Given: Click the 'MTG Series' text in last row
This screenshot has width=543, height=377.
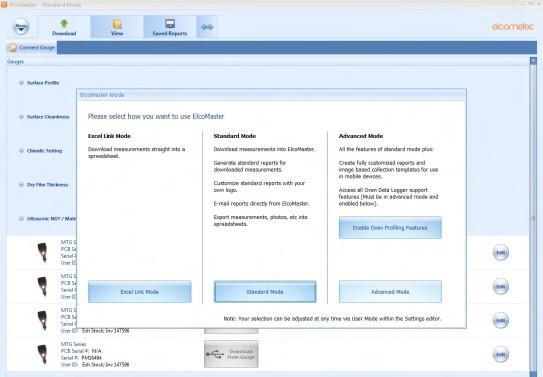Looking at the screenshot, I should [x=73, y=344].
